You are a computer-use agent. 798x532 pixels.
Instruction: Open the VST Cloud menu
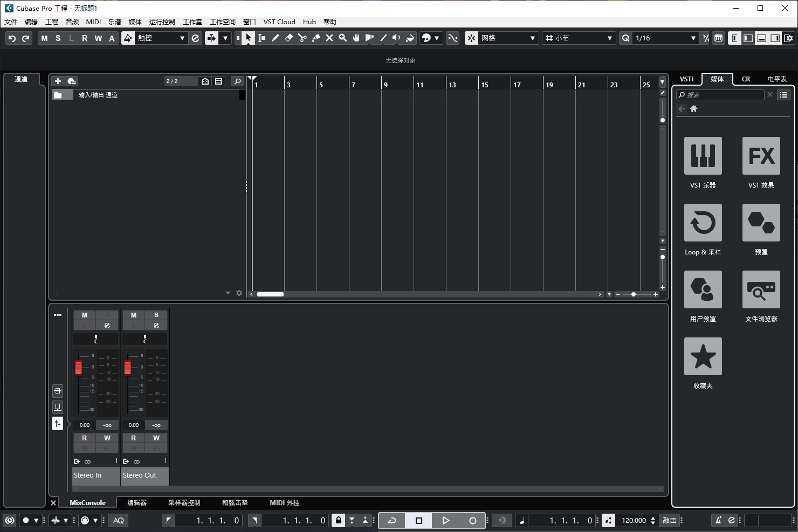pos(279,22)
